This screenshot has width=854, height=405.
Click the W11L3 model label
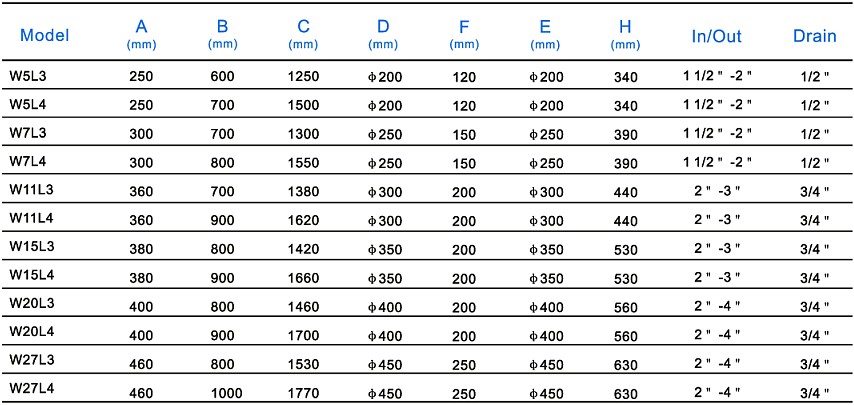point(31,190)
